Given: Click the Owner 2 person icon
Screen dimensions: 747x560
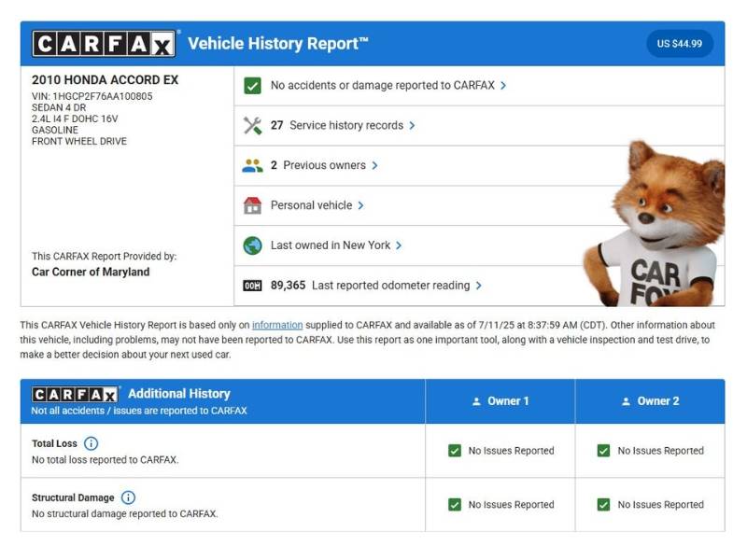Looking at the screenshot, I should 626,401.
